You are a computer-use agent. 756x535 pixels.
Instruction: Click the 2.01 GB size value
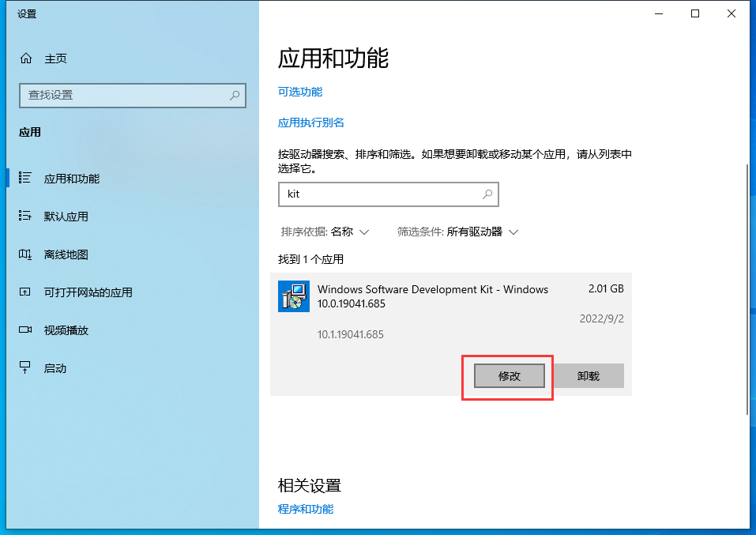606,289
